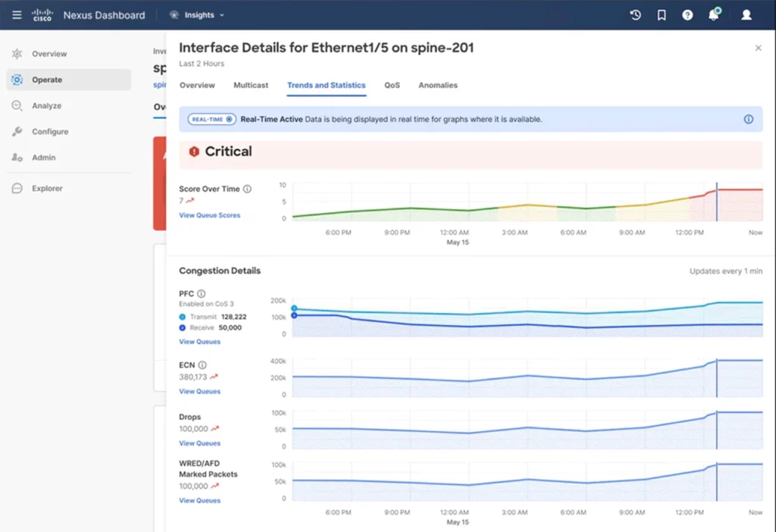776x532 pixels.
Task: Switch to the panel's Overview tab
Action: [x=197, y=85]
